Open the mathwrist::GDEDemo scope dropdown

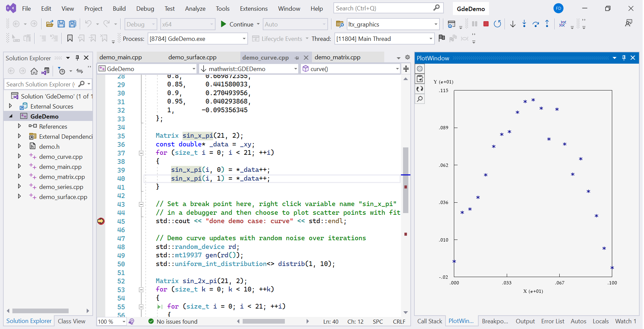(296, 69)
